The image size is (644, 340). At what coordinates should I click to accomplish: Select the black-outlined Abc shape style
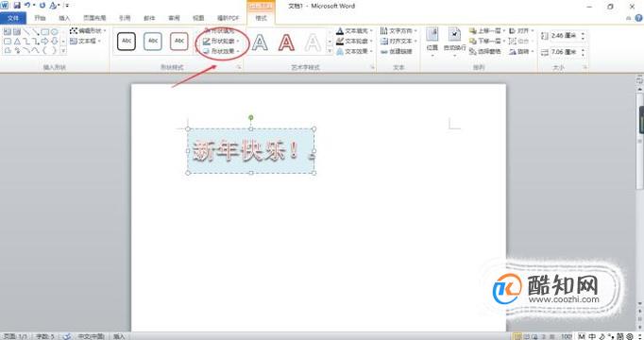(127, 41)
